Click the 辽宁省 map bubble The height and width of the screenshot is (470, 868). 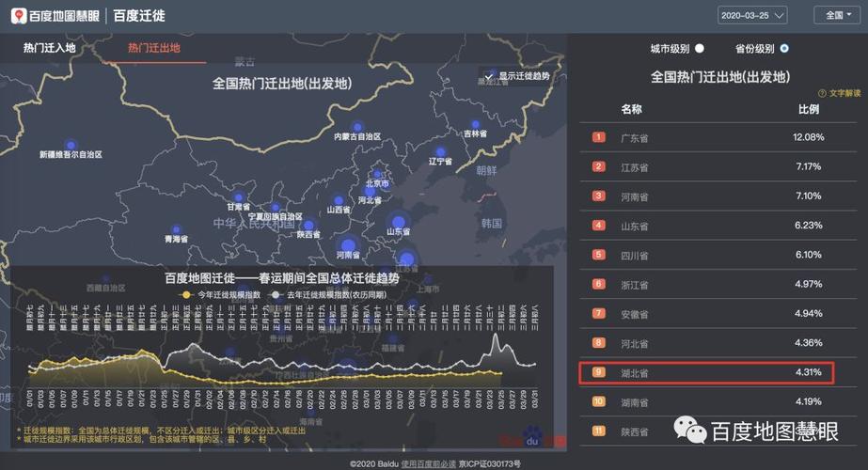tap(441, 151)
